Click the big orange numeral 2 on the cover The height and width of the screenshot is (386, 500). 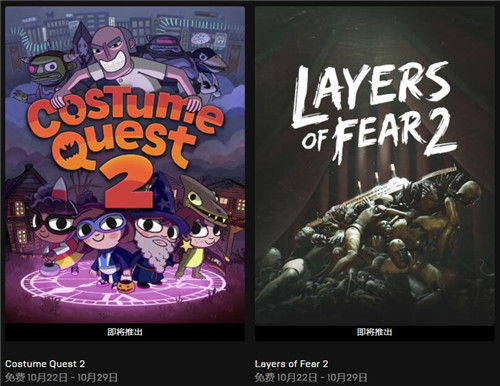coord(127,183)
